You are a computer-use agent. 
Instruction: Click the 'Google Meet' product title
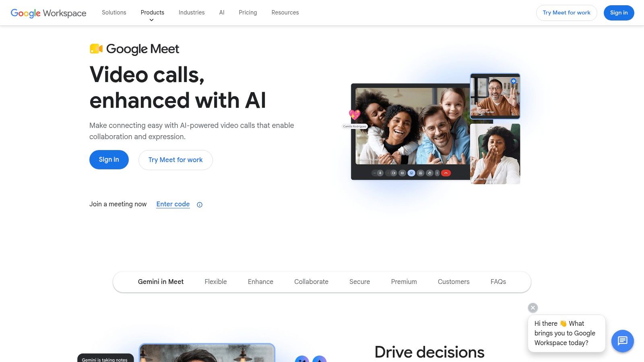[143, 49]
